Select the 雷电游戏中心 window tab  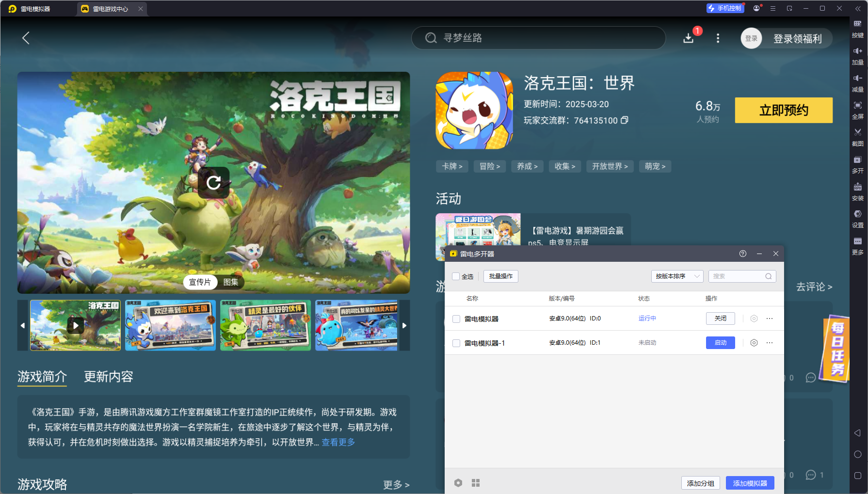click(x=110, y=9)
